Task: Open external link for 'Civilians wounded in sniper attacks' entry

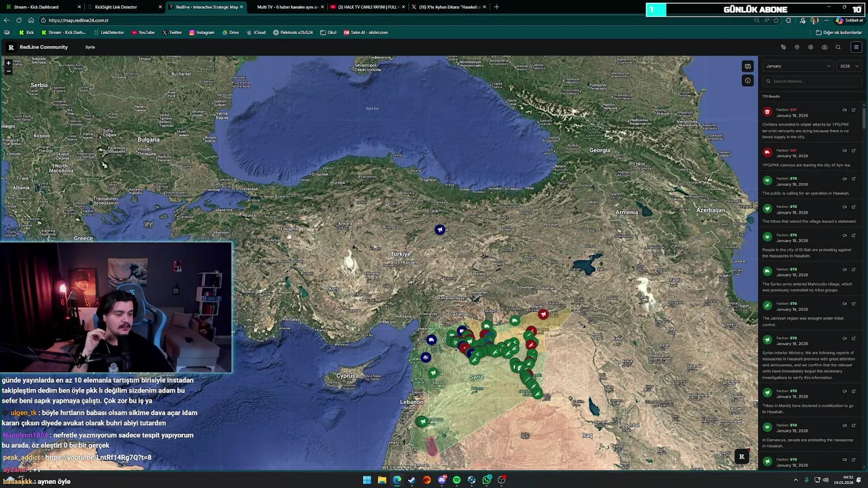Action: click(x=853, y=110)
